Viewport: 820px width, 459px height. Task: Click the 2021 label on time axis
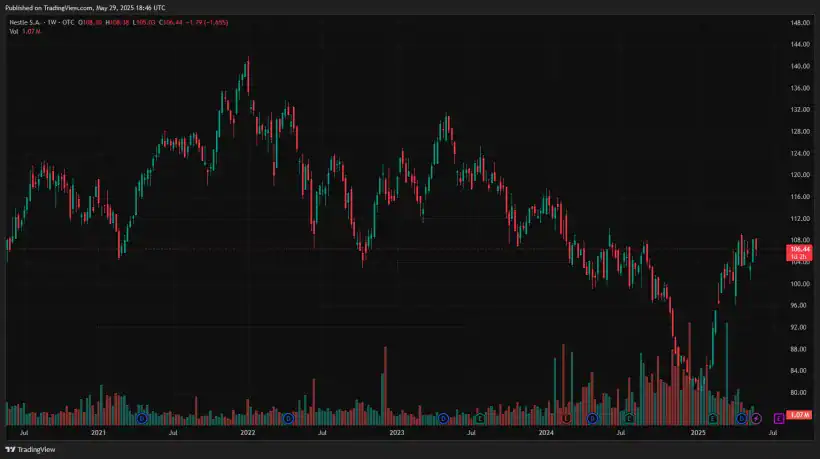[x=98, y=433]
